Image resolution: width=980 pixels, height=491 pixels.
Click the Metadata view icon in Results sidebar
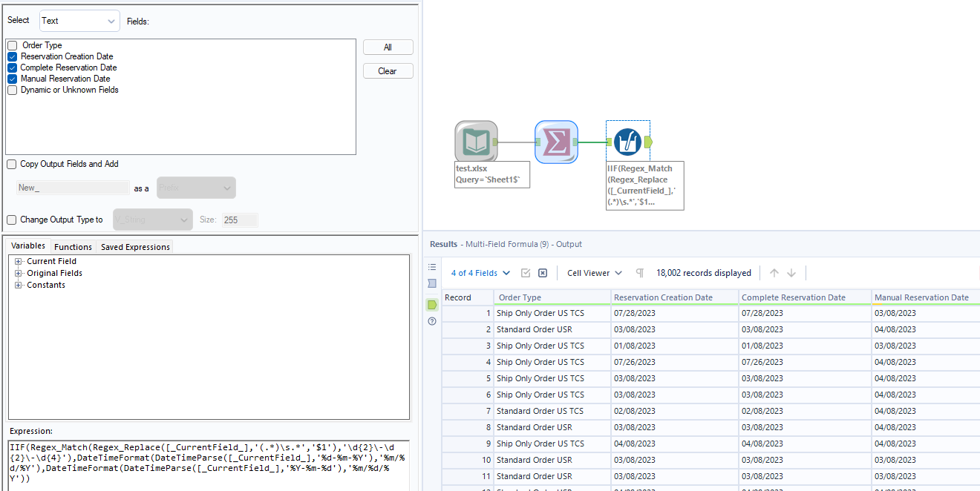coord(432,283)
